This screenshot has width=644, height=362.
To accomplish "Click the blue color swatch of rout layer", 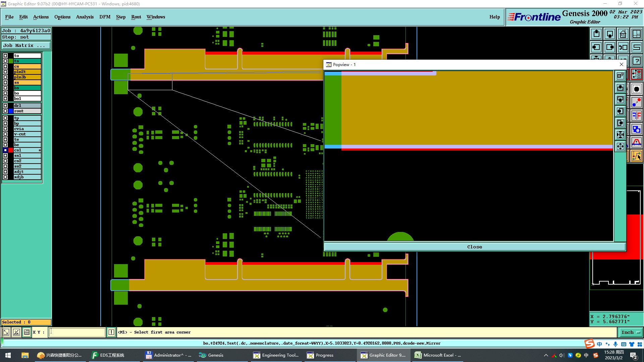I will [x=11, y=111].
